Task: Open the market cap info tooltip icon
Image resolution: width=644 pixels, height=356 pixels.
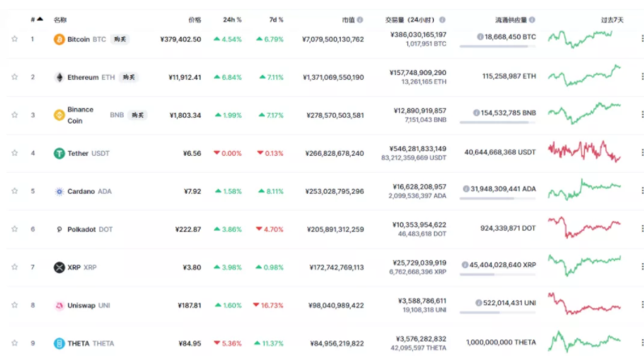Action: point(360,19)
